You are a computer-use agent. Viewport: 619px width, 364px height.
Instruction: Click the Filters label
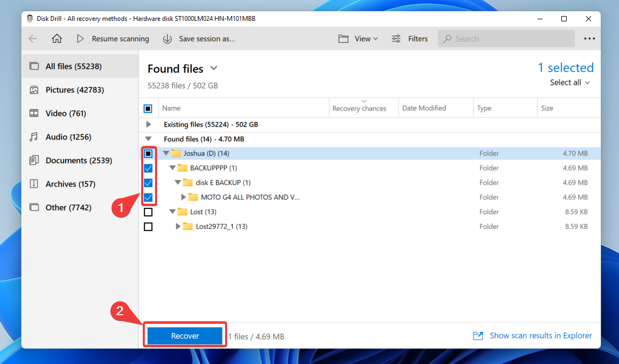pyautogui.click(x=417, y=38)
